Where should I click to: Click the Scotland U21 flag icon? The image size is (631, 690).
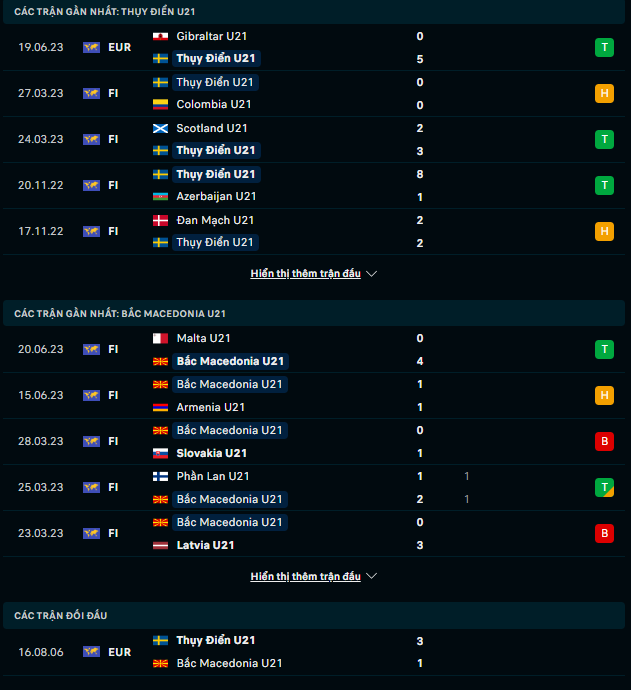pos(160,128)
